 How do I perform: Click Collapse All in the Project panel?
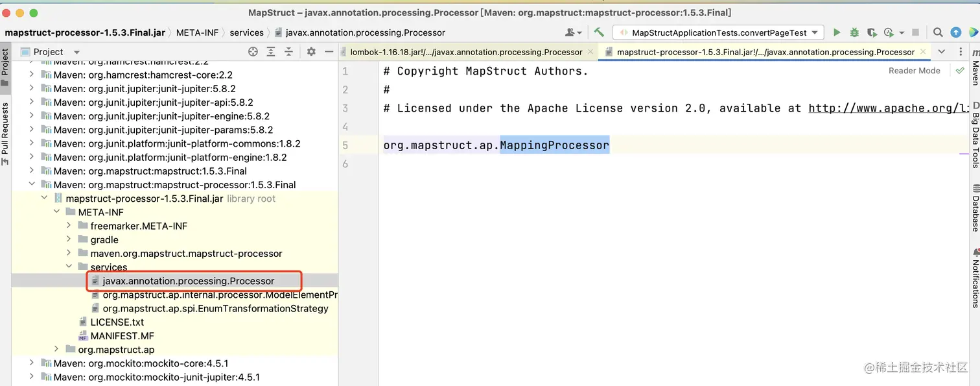[x=288, y=52]
